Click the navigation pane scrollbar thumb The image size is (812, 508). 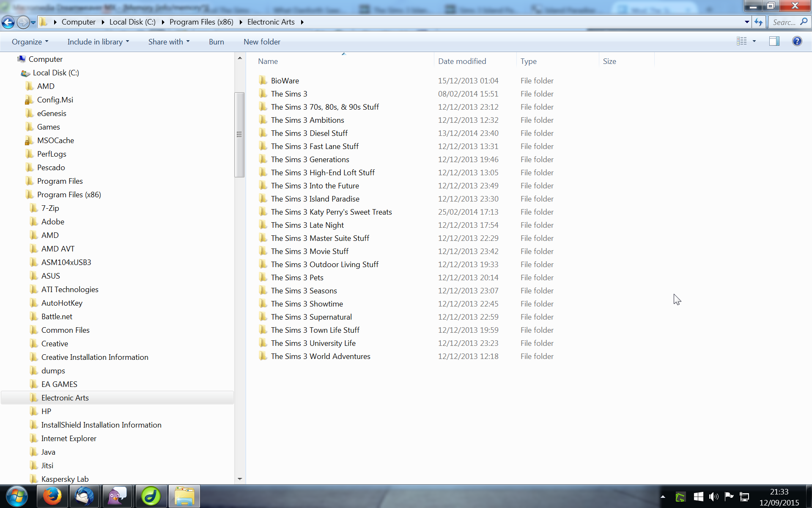click(x=239, y=135)
